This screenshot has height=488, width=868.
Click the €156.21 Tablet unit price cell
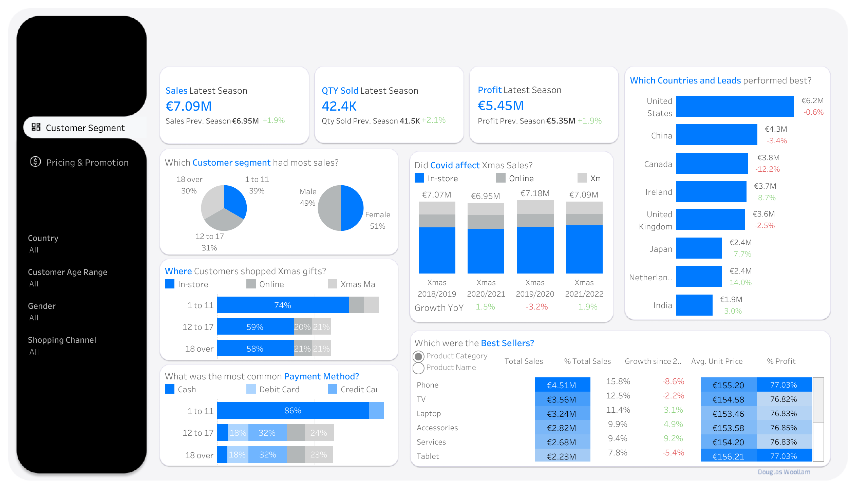tap(729, 456)
